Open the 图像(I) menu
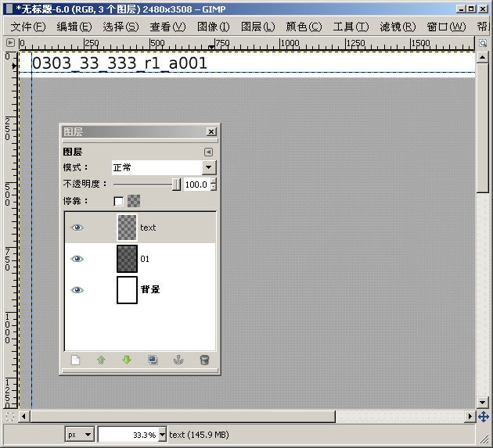The height and width of the screenshot is (448, 493). 213,27
